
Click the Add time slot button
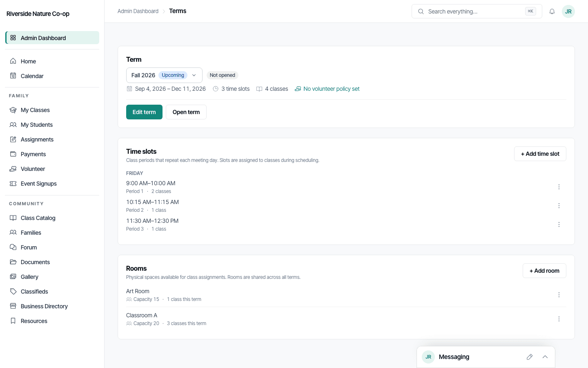[540, 154]
